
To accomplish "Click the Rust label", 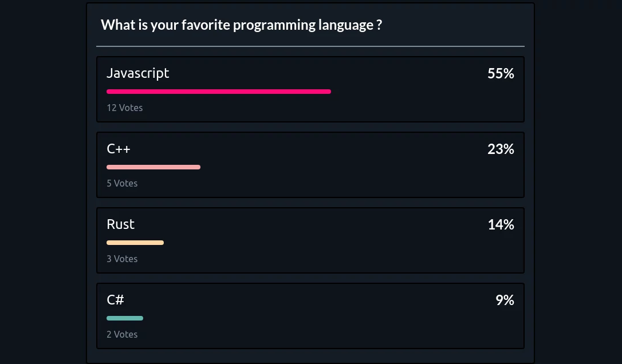I will pyautogui.click(x=120, y=224).
